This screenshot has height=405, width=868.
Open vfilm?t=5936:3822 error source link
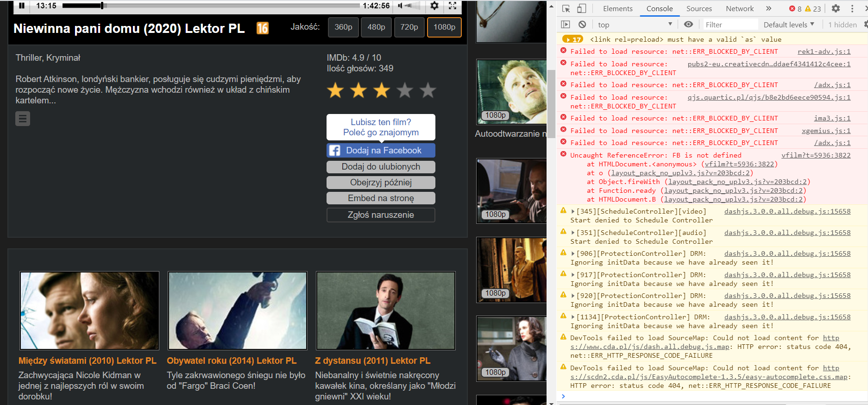coord(816,155)
